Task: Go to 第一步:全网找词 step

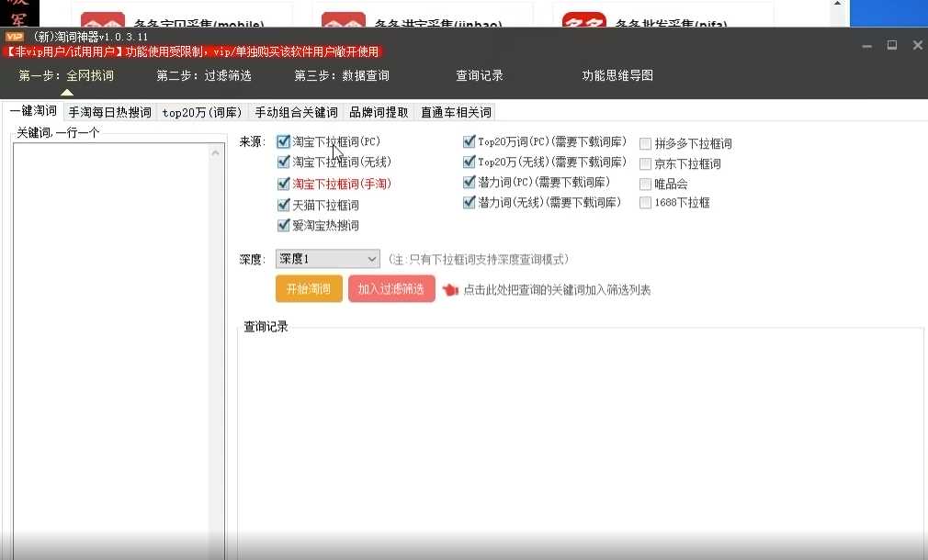Action: pyautogui.click(x=66, y=75)
